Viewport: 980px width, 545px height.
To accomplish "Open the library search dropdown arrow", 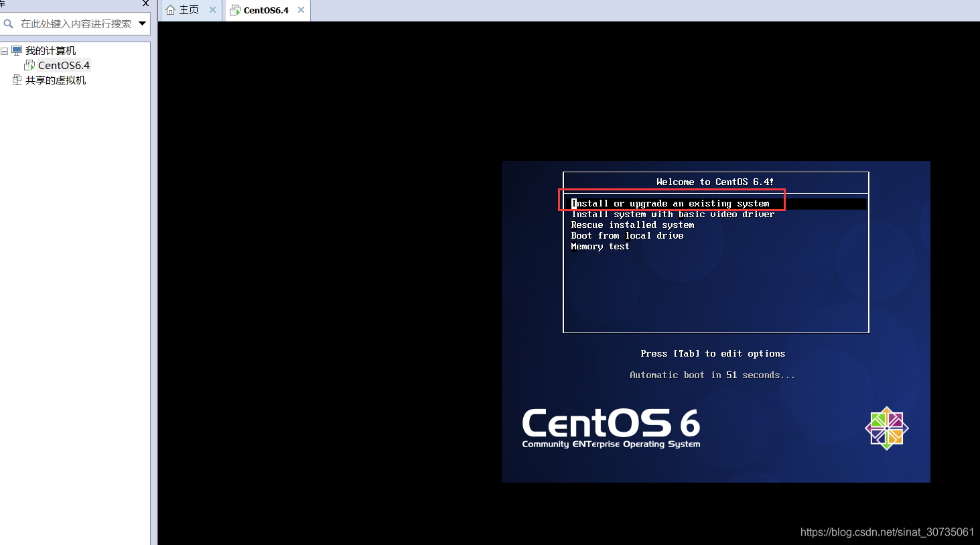I will point(142,24).
